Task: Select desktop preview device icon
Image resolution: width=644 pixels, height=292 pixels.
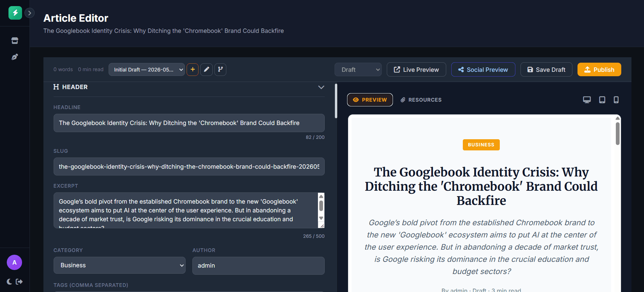Action: tap(587, 100)
